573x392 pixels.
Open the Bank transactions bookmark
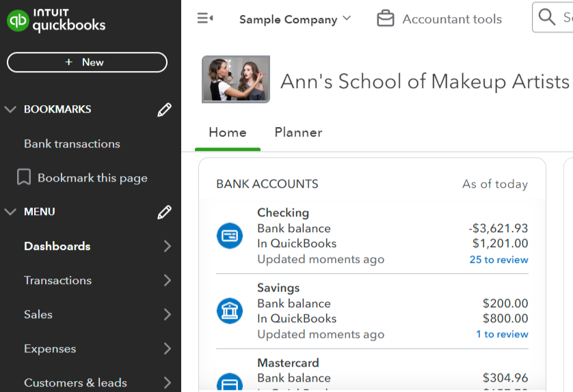pyautogui.click(x=72, y=144)
